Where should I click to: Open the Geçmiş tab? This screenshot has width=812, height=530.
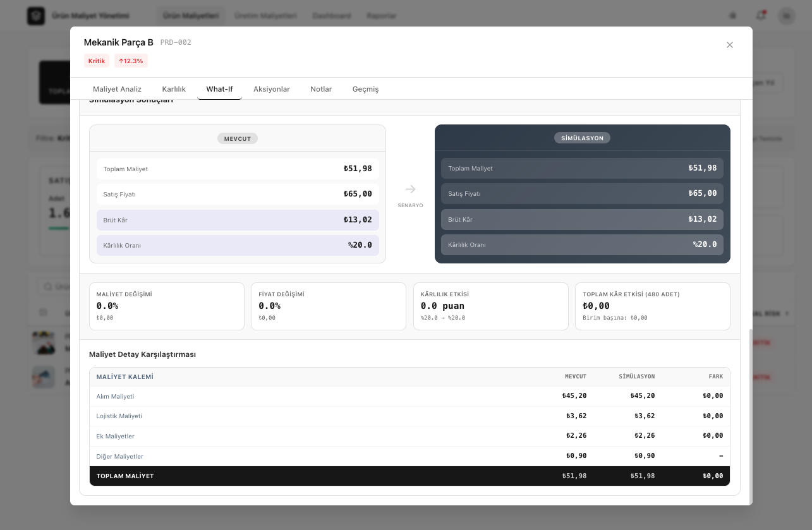(365, 89)
